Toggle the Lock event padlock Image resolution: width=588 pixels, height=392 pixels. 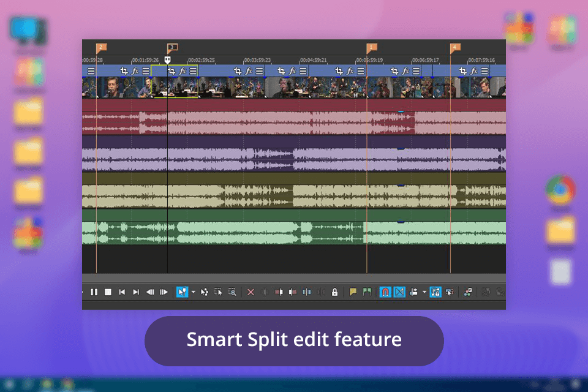click(x=334, y=292)
